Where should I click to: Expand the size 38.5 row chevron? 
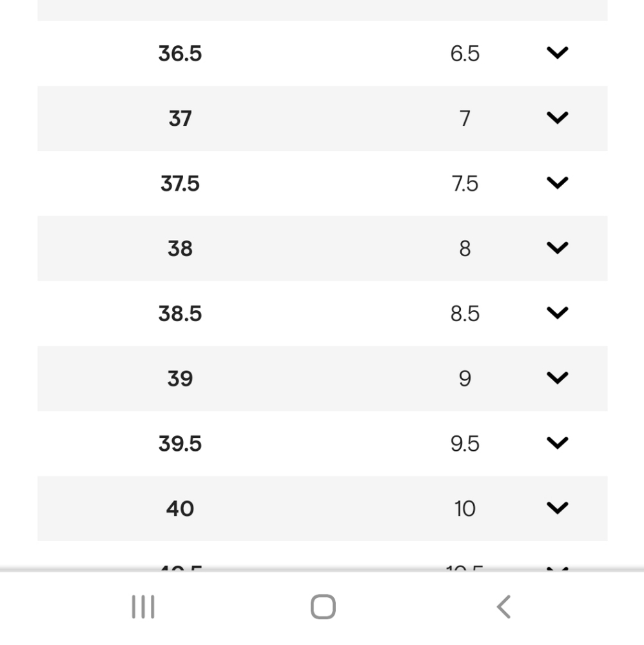coord(557,313)
